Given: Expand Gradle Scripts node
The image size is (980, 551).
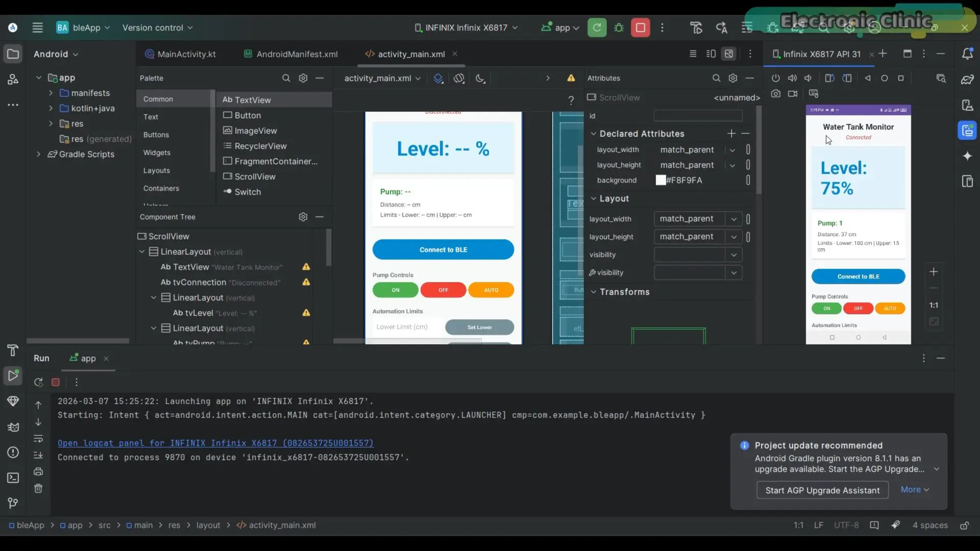Looking at the screenshot, I should [x=38, y=154].
